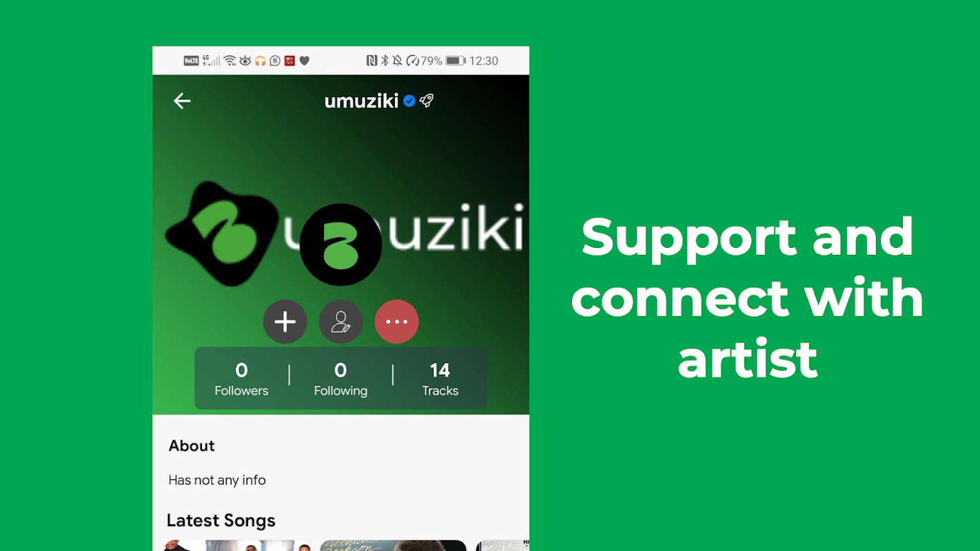Open the first latest song thumbnail

[238, 545]
